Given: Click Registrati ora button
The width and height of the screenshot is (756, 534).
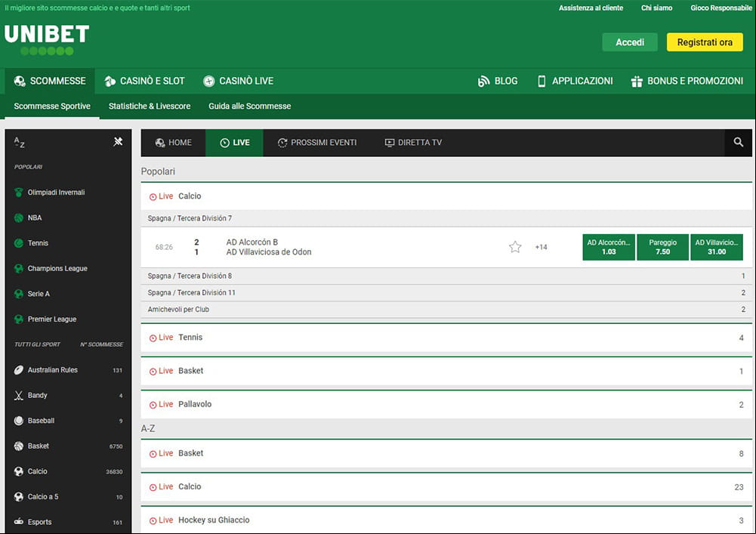Looking at the screenshot, I should (705, 42).
